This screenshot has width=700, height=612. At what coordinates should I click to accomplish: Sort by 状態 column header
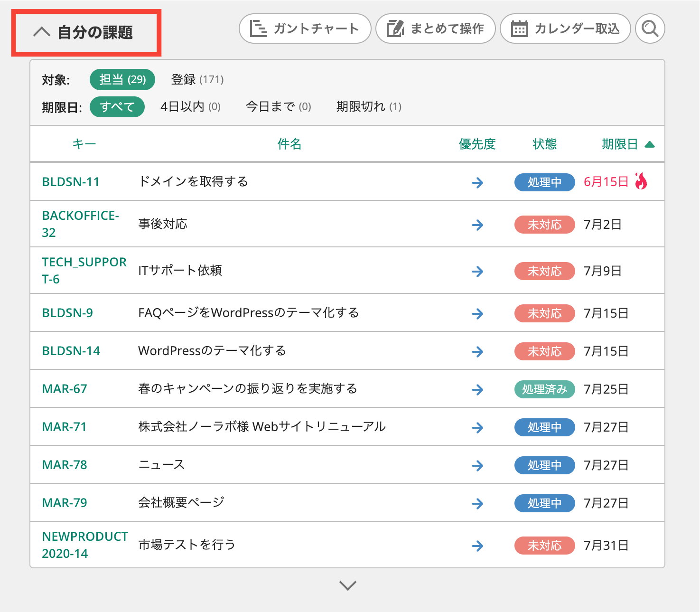[x=544, y=144]
